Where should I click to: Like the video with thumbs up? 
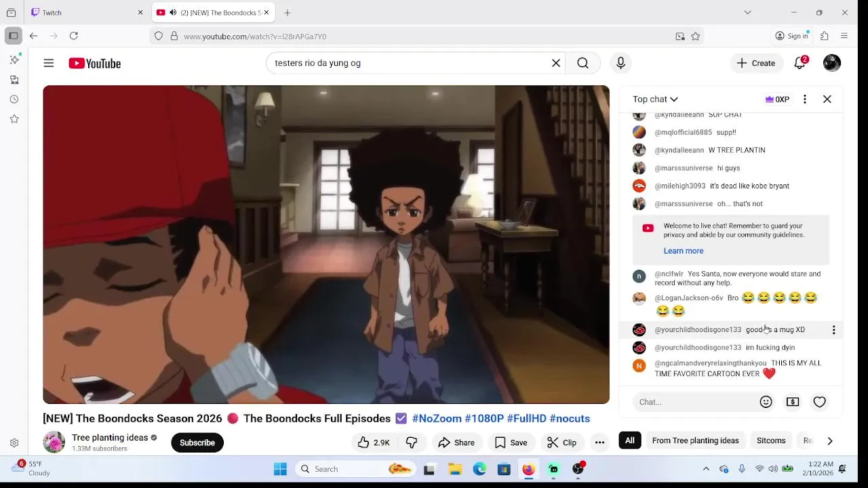[x=374, y=443]
